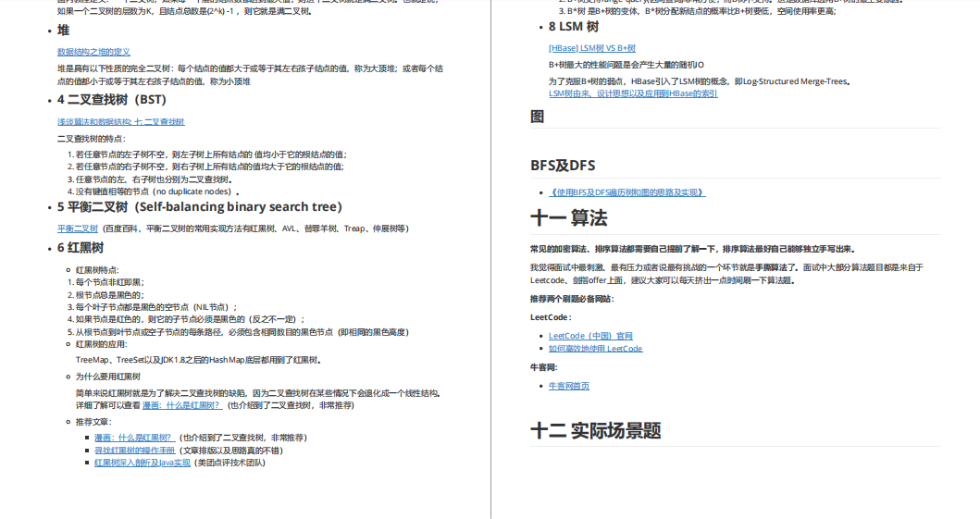Open the 数据结构之堆的定义 link

point(93,52)
